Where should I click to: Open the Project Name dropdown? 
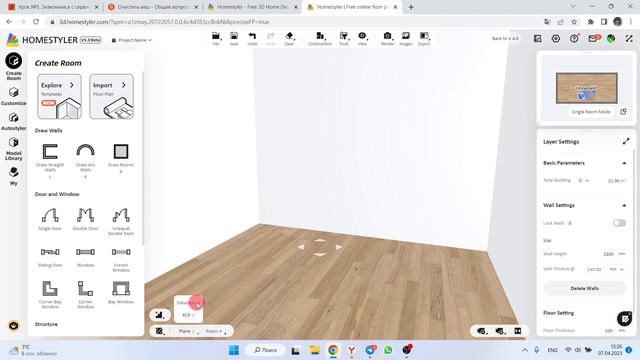coord(131,40)
